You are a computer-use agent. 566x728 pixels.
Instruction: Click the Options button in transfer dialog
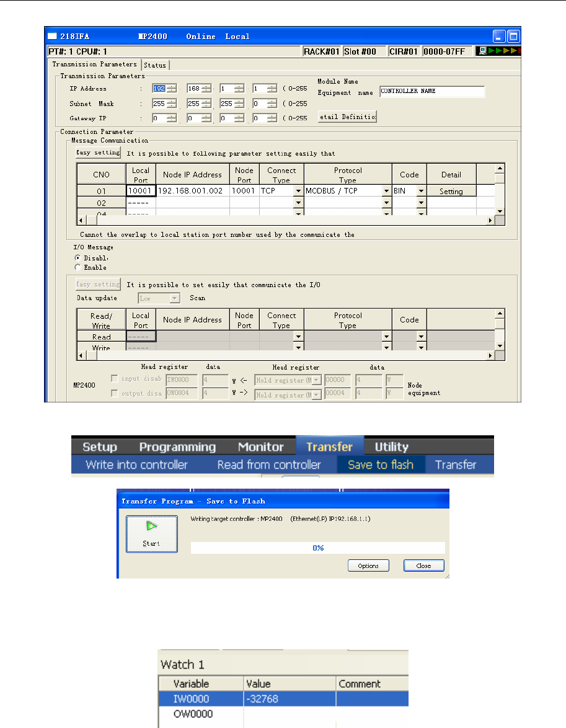(x=368, y=566)
